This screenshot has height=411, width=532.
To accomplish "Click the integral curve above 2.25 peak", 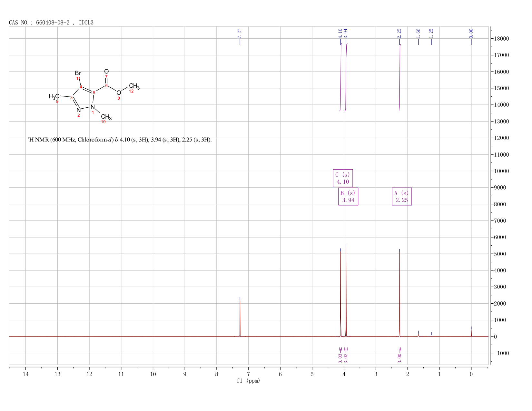I will point(400,77).
